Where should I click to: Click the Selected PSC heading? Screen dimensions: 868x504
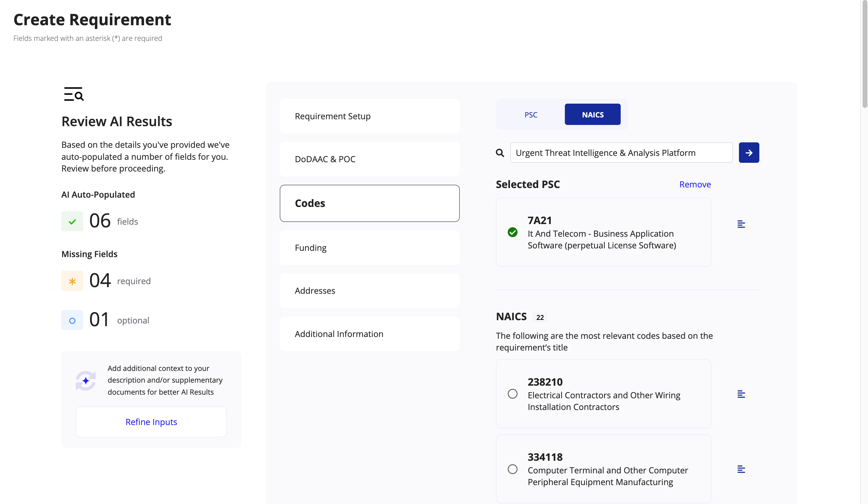[x=528, y=184]
